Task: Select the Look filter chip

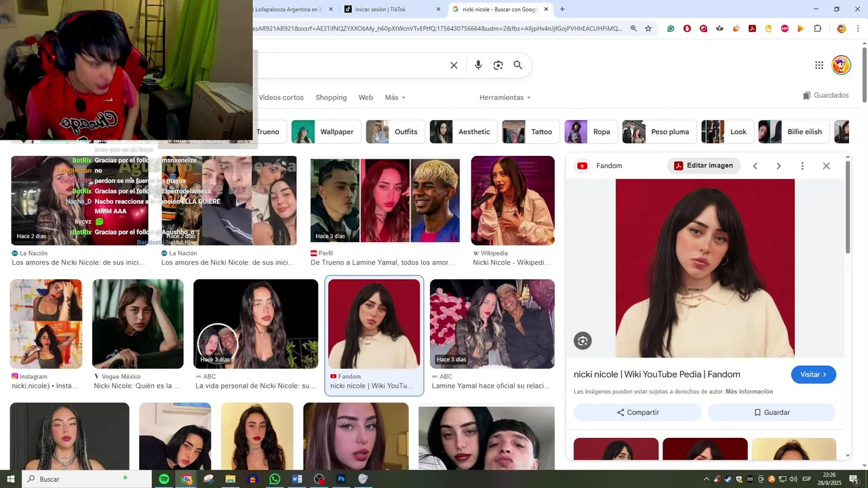Action: click(x=728, y=131)
